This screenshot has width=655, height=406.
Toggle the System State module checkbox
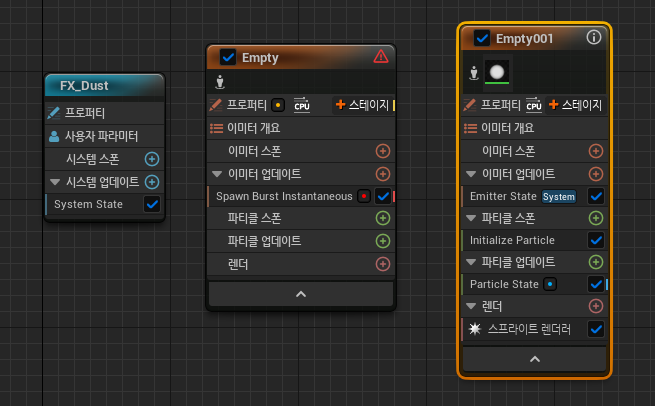coord(152,204)
